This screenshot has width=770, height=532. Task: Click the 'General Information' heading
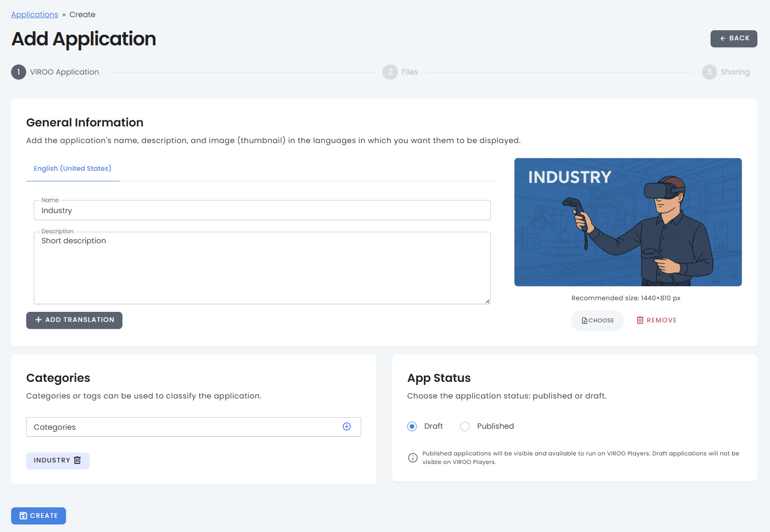point(85,122)
